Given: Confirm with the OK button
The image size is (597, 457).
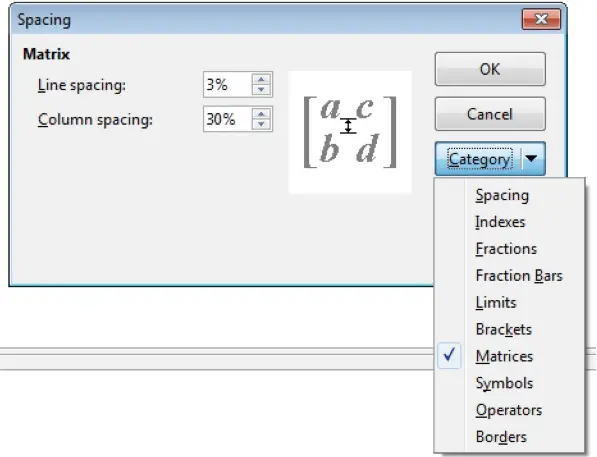Looking at the screenshot, I should 490,69.
